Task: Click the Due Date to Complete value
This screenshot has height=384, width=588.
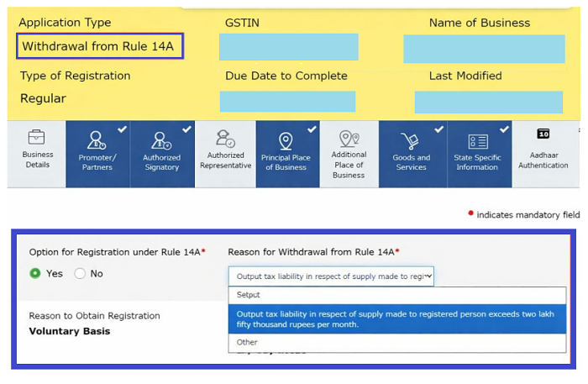Action: [286, 101]
